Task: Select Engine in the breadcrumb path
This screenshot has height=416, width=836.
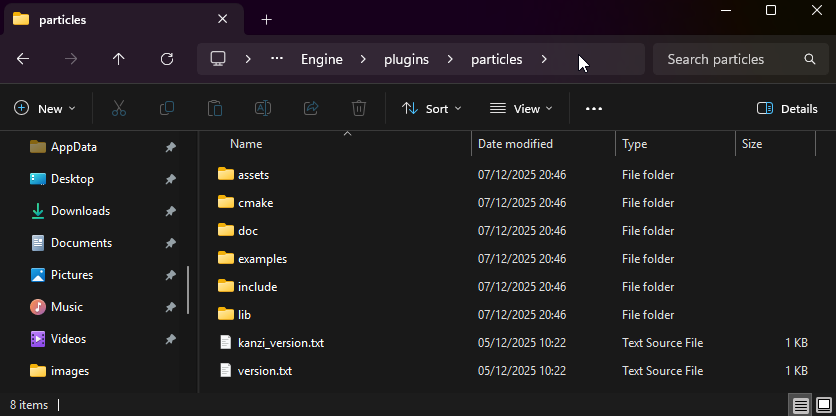Action: 322,59
